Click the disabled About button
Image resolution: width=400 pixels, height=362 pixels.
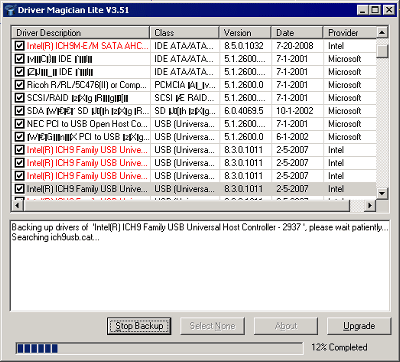click(286, 326)
